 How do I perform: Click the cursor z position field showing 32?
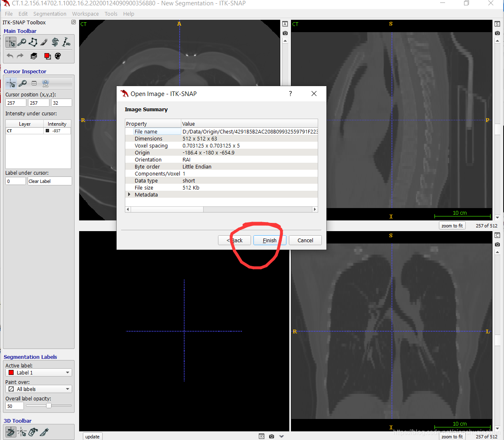point(61,103)
